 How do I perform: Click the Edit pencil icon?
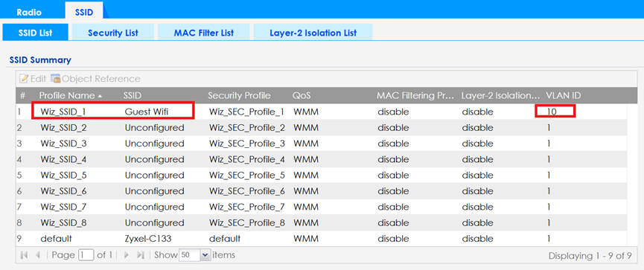(24, 78)
